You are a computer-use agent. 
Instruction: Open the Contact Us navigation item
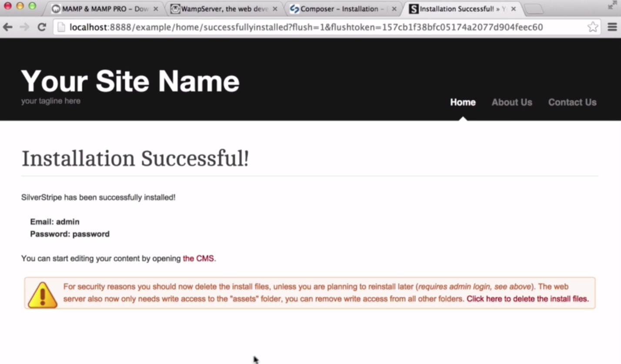tap(572, 102)
